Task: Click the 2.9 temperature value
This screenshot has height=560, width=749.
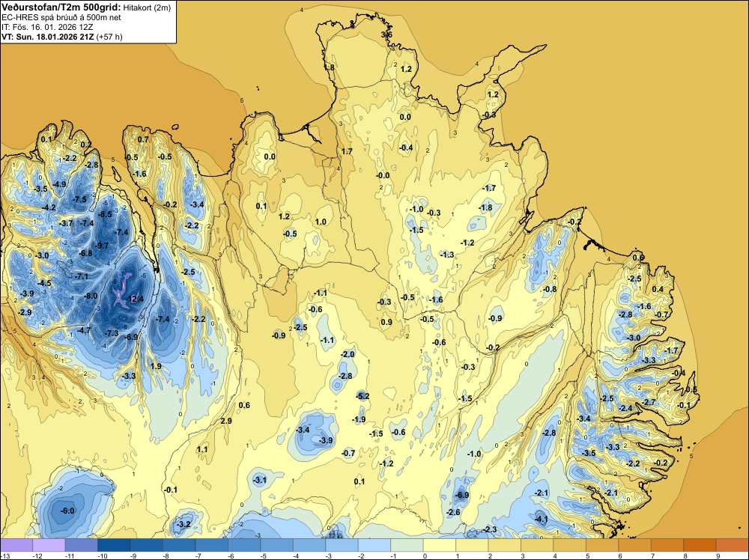Action: click(226, 421)
